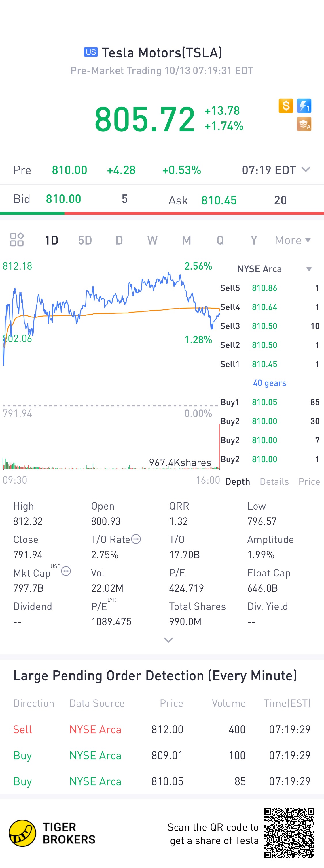Tap the 40 gears link

[x=270, y=383]
